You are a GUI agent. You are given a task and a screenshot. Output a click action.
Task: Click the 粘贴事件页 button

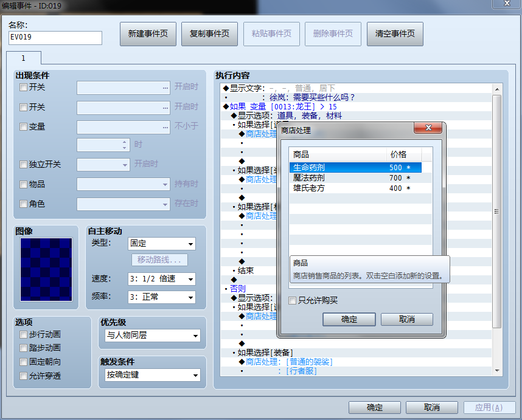coord(271,34)
